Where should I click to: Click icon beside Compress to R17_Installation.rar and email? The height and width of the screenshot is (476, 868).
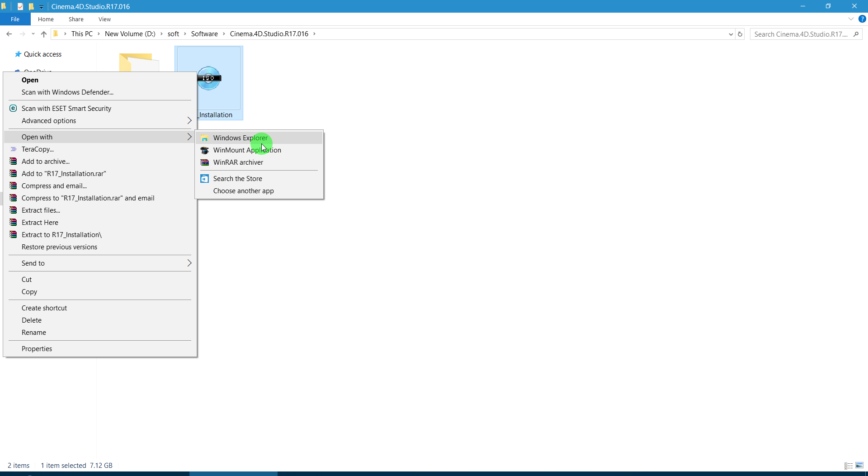[x=13, y=198]
